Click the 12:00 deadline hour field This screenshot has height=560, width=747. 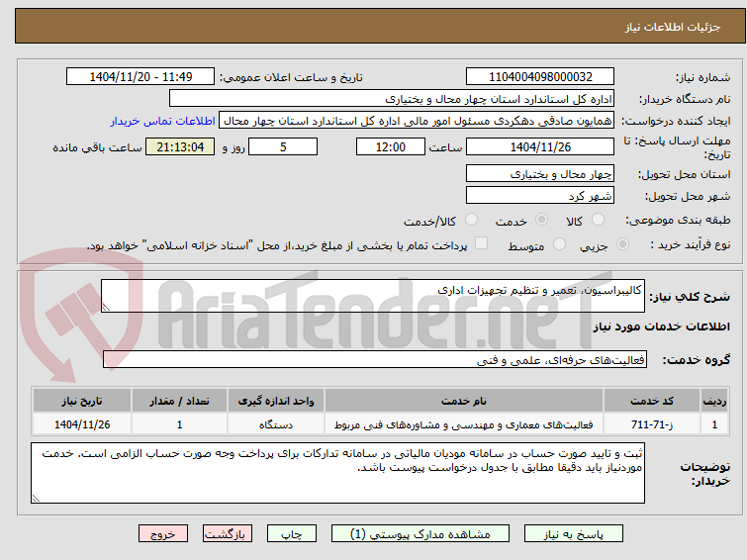[x=391, y=146]
